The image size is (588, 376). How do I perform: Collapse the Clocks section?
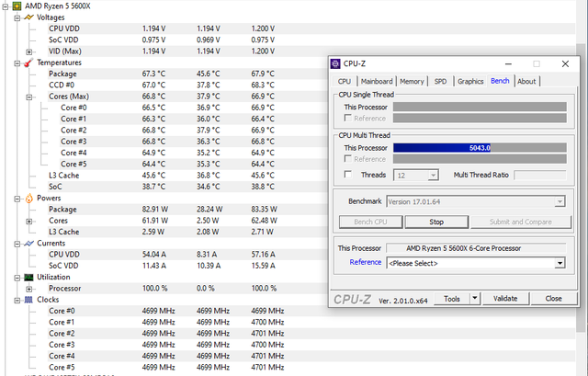17,301
